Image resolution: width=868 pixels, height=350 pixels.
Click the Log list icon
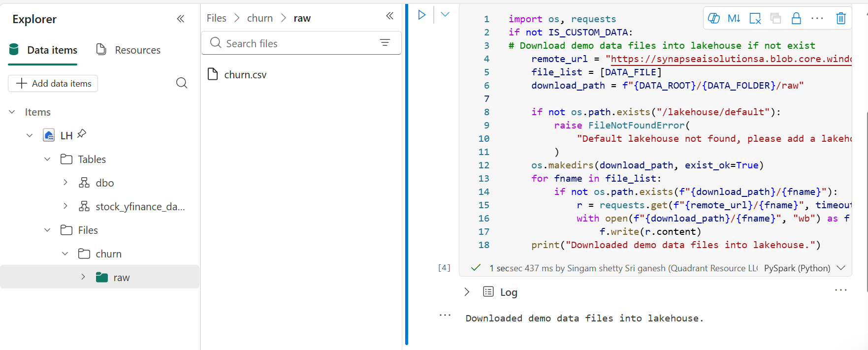[488, 291]
